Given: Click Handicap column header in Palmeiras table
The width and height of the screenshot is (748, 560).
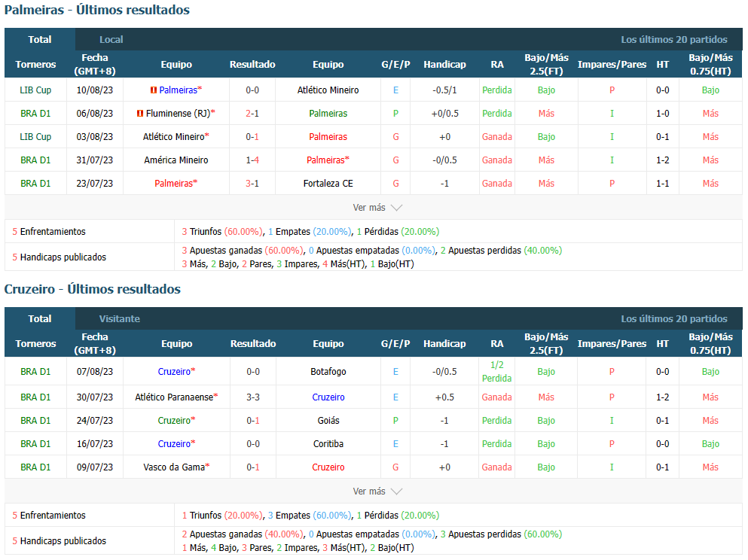Looking at the screenshot, I should tap(444, 64).
